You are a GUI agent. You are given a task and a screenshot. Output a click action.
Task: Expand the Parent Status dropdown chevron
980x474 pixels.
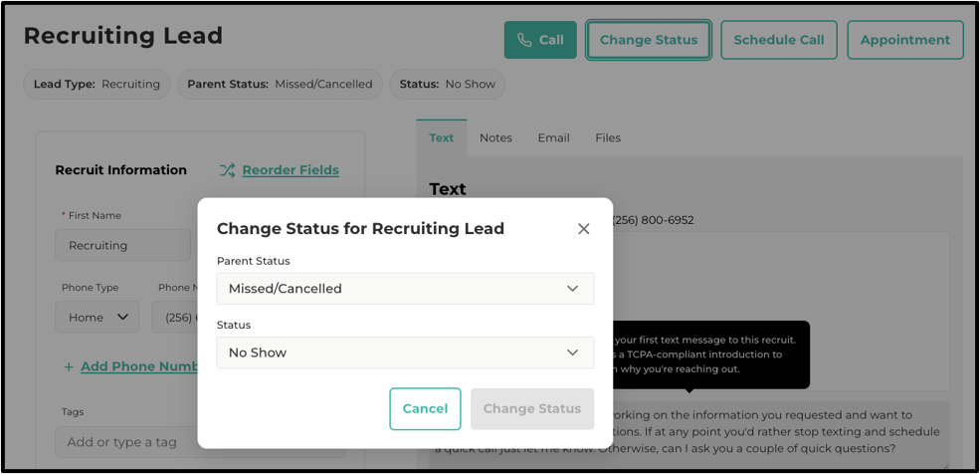coord(572,289)
